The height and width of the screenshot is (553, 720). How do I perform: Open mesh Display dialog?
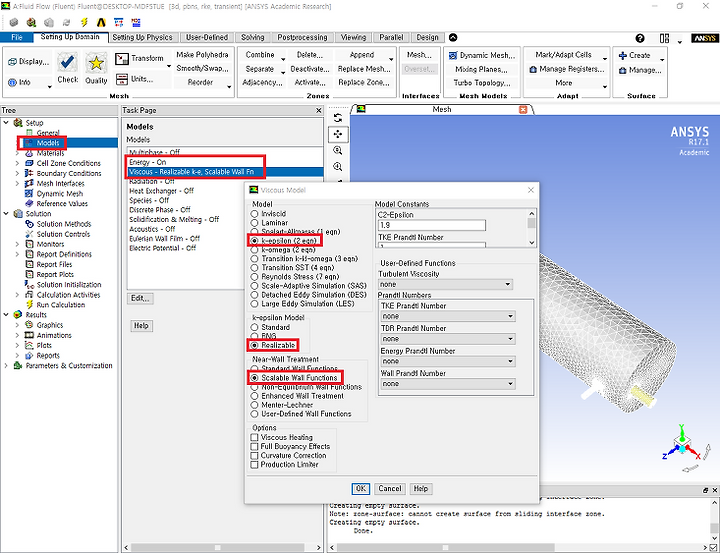[28, 62]
